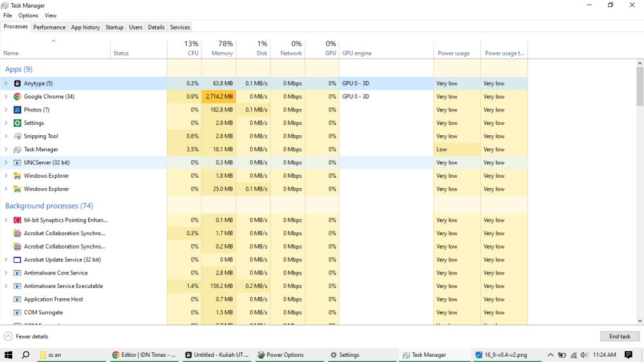Screen dimensions: 644x362
Task: Click the process list vertical scrollbar thumb
Action: (x=640, y=86)
